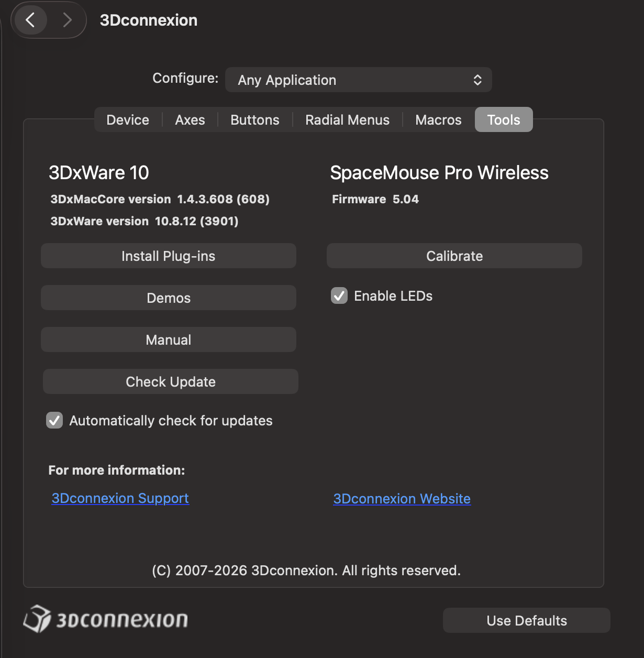Open the Configure application dropdown

358,80
